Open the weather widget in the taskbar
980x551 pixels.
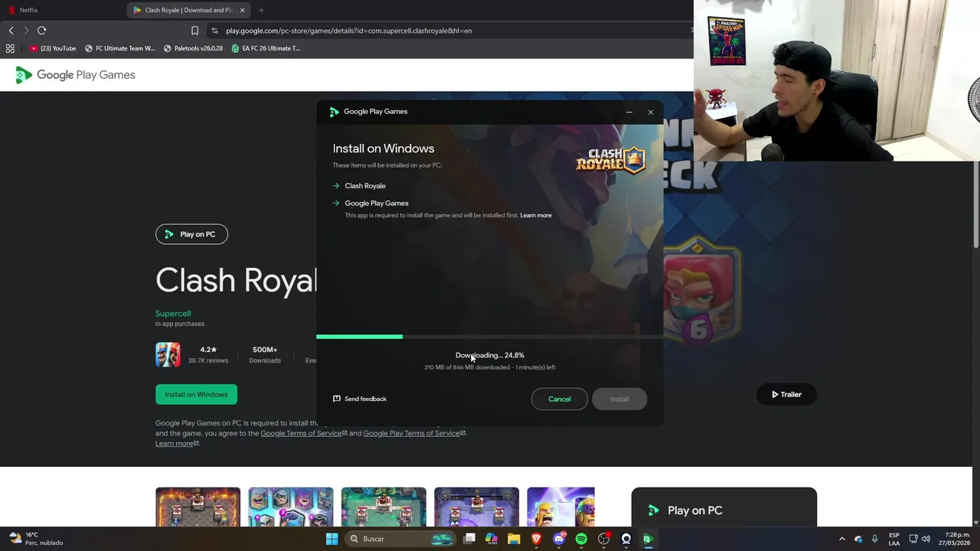36,539
